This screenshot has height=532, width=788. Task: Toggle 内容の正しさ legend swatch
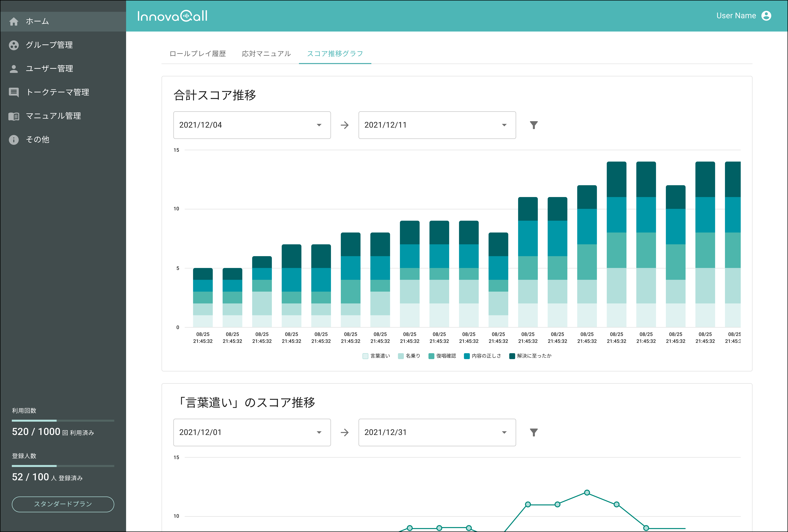(x=467, y=356)
